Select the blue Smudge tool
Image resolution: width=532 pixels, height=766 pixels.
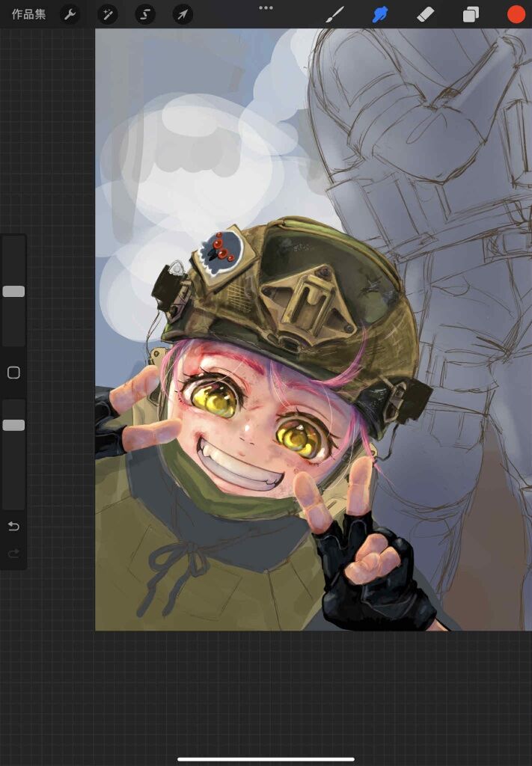tap(380, 14)
